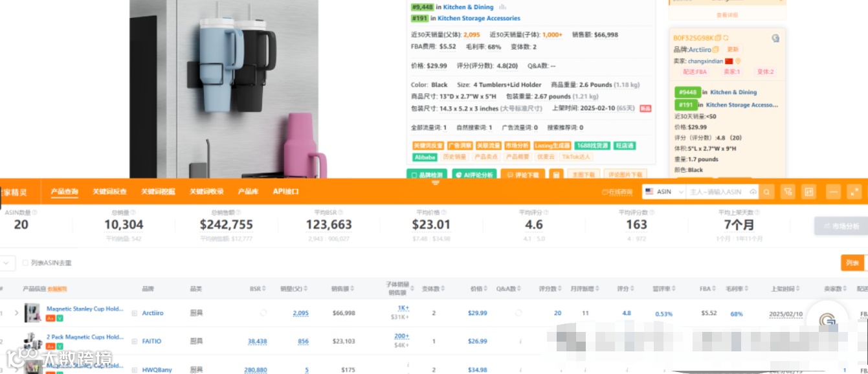Switch to 产品查询 tab
The height and width of the screenshot is (374, 868).
65,192
